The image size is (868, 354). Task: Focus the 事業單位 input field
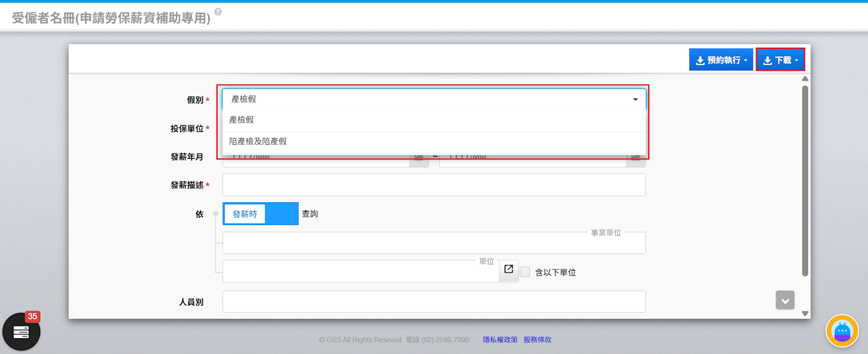(434, 243)
